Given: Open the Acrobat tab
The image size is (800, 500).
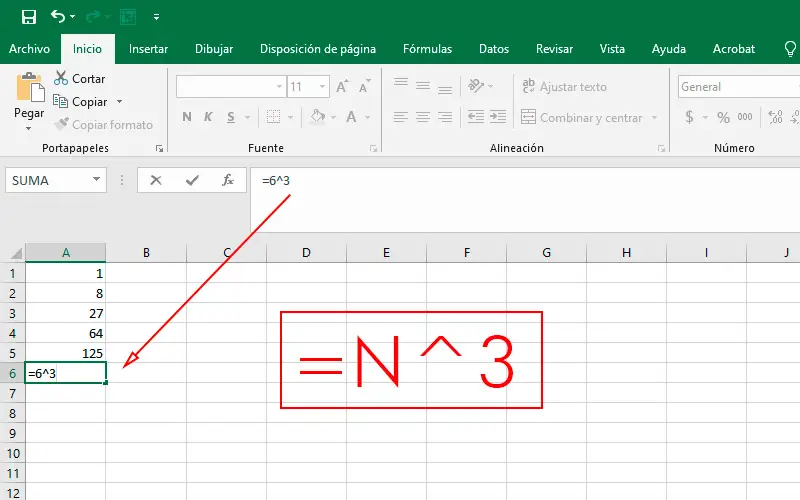Looking at the screenshot, I should coord(734,49).
